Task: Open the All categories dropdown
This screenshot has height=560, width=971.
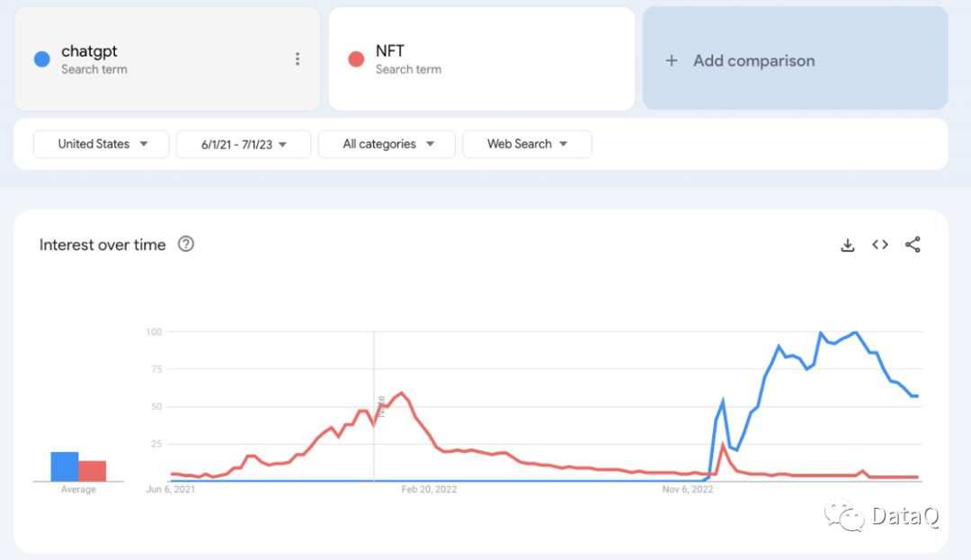Action: coord(387,144)
